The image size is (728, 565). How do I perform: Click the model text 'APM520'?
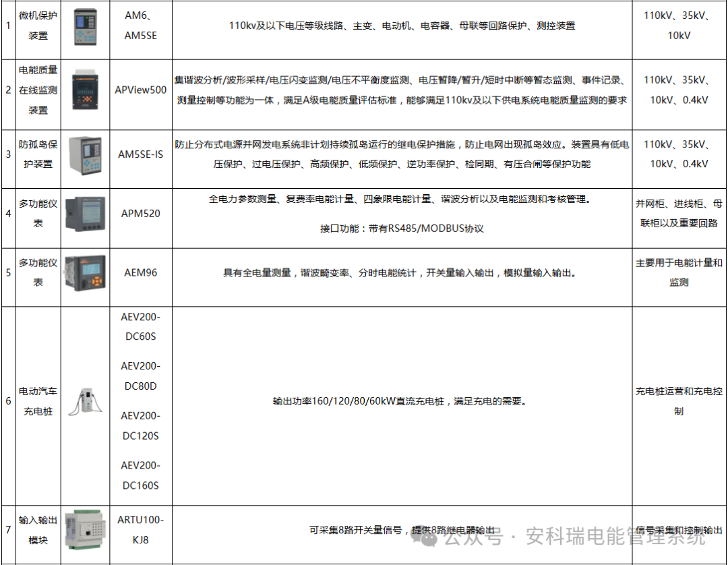pyautogui.click(x=141, y=214)
